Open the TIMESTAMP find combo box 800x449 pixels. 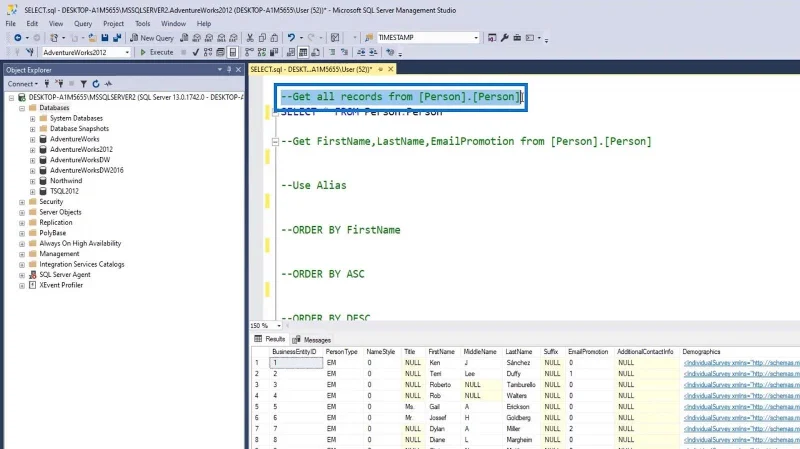point(476,37)
